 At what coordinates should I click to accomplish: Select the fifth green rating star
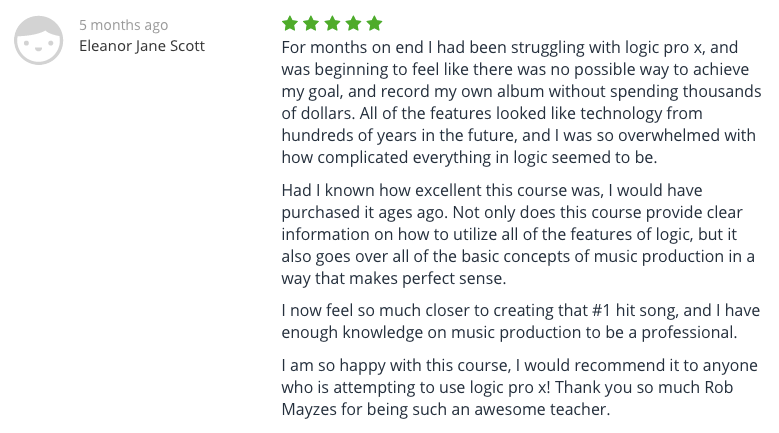tap(375, 23)
